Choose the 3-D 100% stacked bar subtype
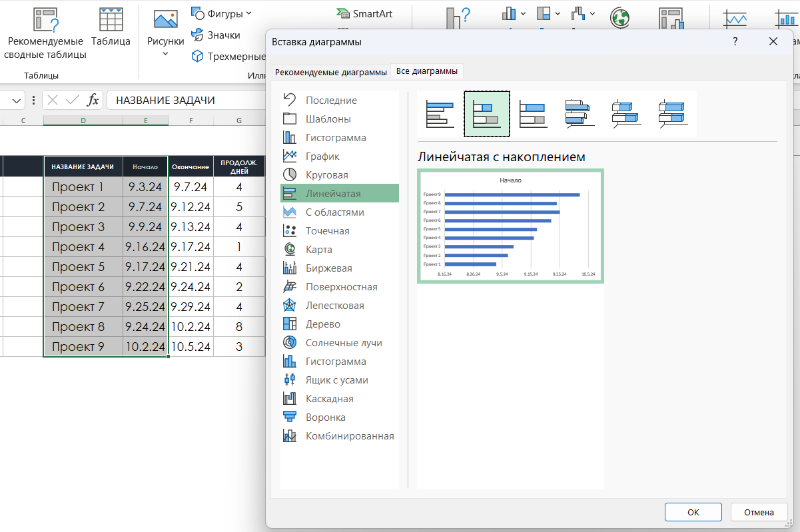 click(x=673, y=114)
